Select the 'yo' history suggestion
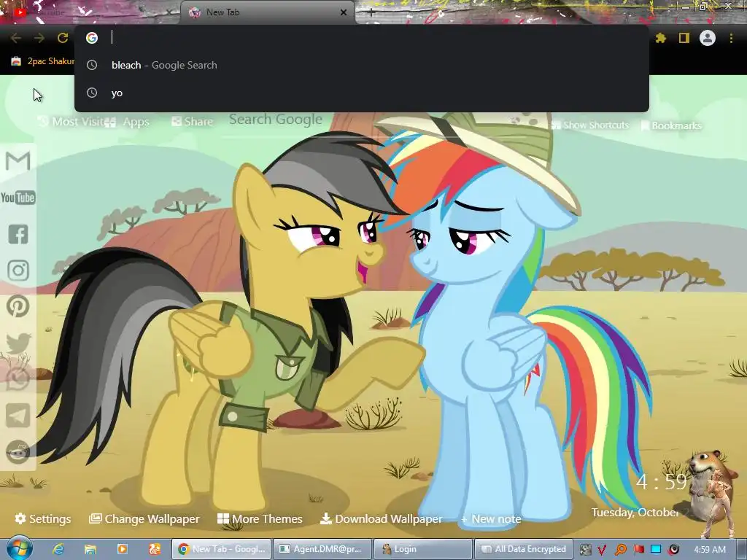Screen dimensions: 747x560 (361, 93)
